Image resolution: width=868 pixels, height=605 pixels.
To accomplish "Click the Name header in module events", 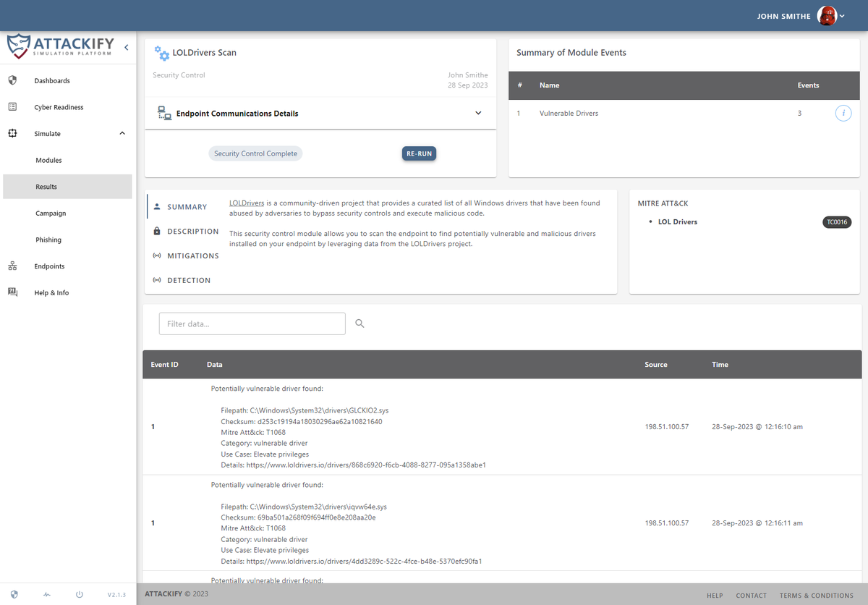I will [x=550, y=85].
